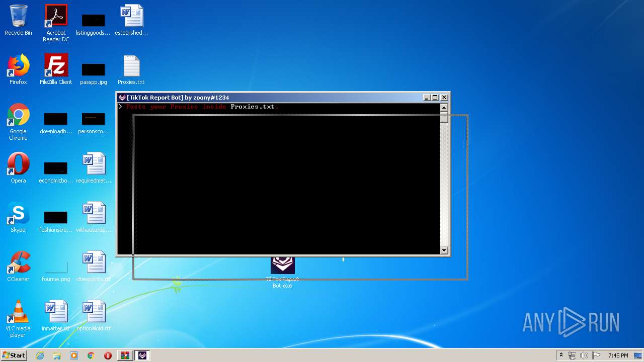Open Windows Media Player taskbar icon
644x362 pixels.
pos(74,355)
